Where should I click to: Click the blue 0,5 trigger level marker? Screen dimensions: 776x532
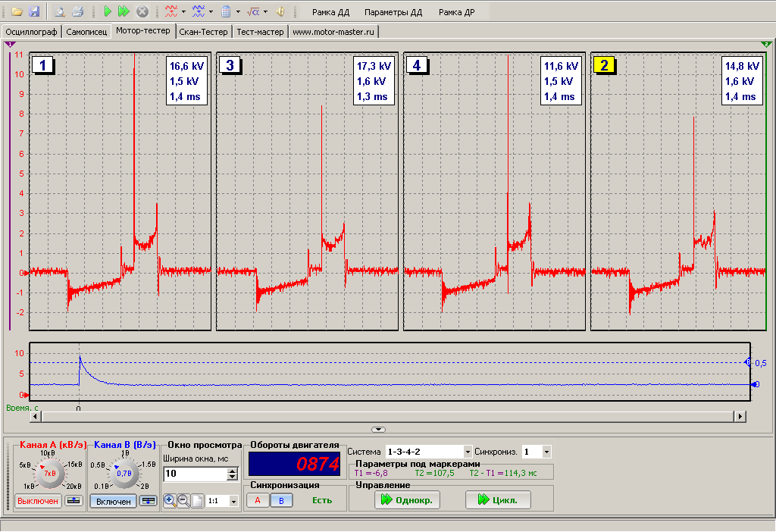point(748,362)
